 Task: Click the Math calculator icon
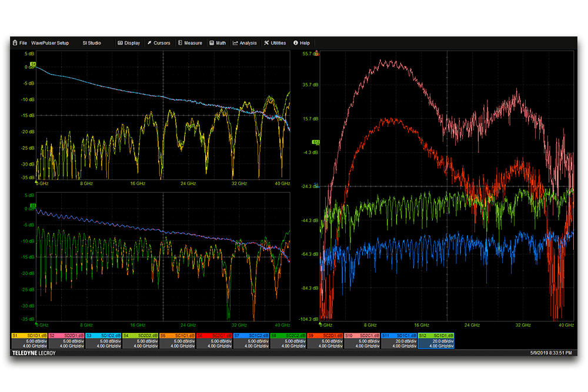click(x=212, y=43)
